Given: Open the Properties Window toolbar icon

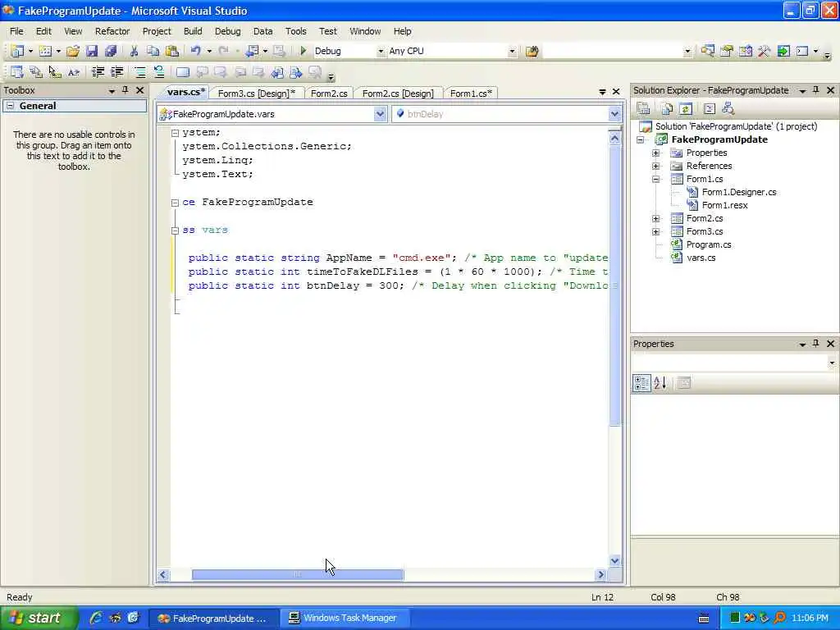Looking at the screenshot, I should 727,51.
